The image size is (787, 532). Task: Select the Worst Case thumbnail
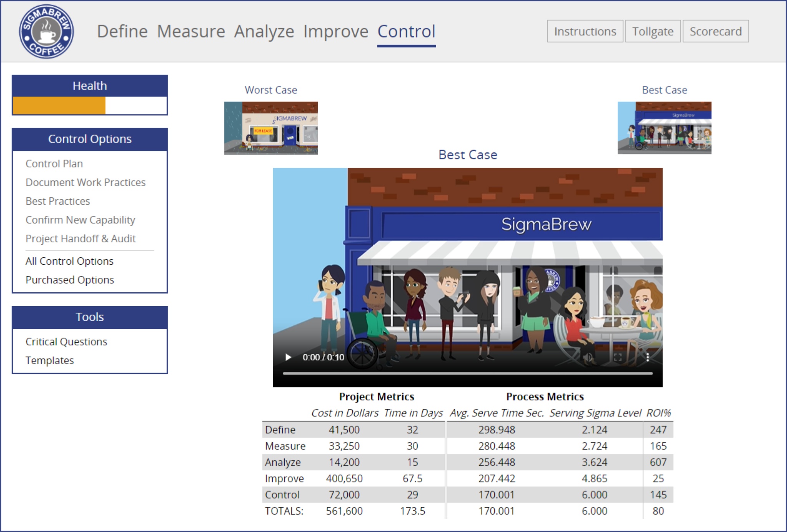[271, 128]
